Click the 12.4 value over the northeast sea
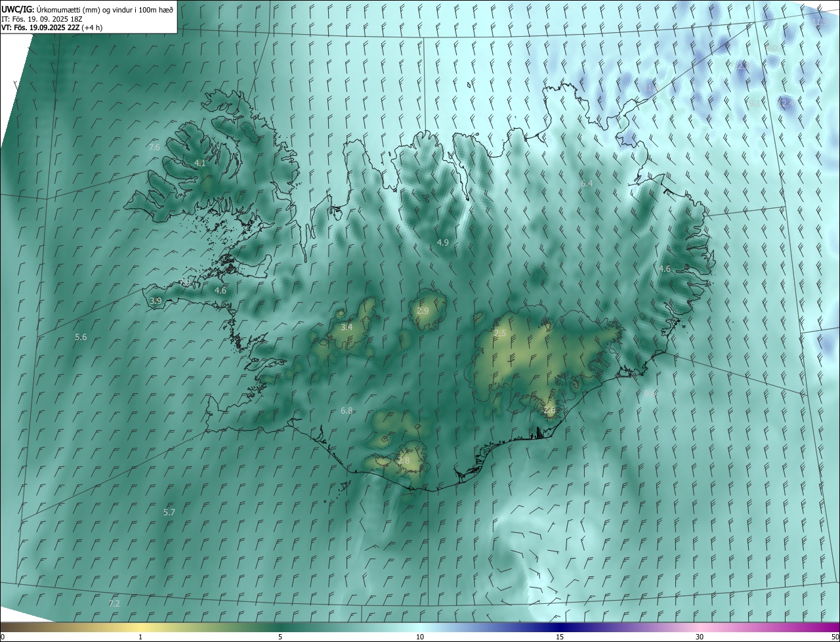The width and height of the screenshot is (840, 642). click(786, 103)
